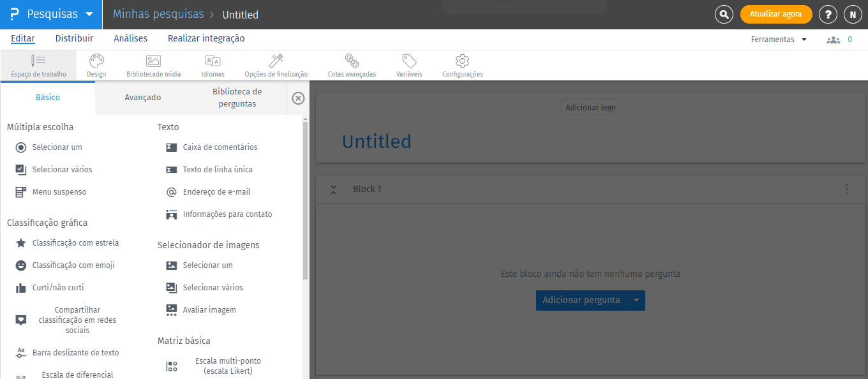Image resolution: width=868 pixels, height=379 pixels.
Task: Add Menu suspenso question type
Action: tap(50, 192)
